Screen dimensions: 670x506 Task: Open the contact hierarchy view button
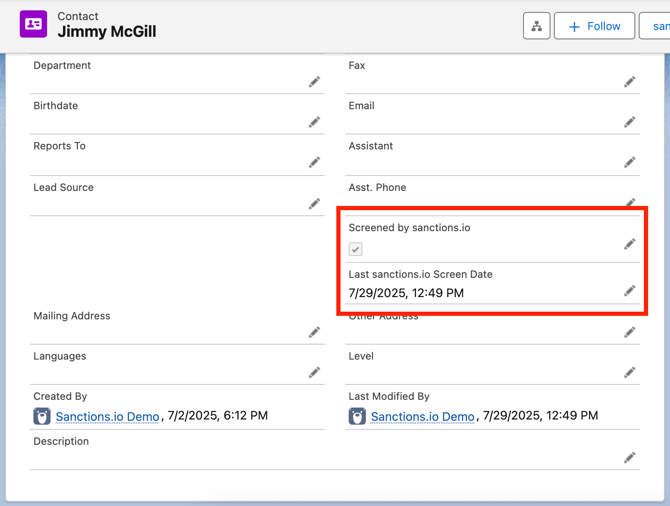536,26
